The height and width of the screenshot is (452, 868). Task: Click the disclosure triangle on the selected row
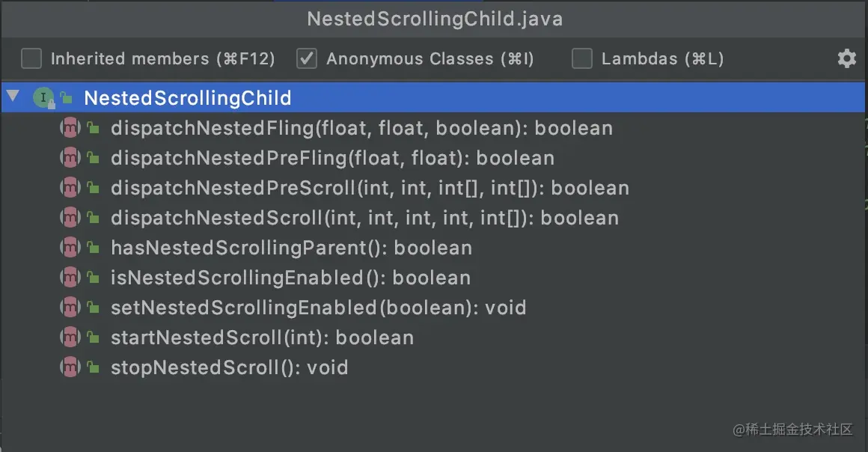(13, 97)
